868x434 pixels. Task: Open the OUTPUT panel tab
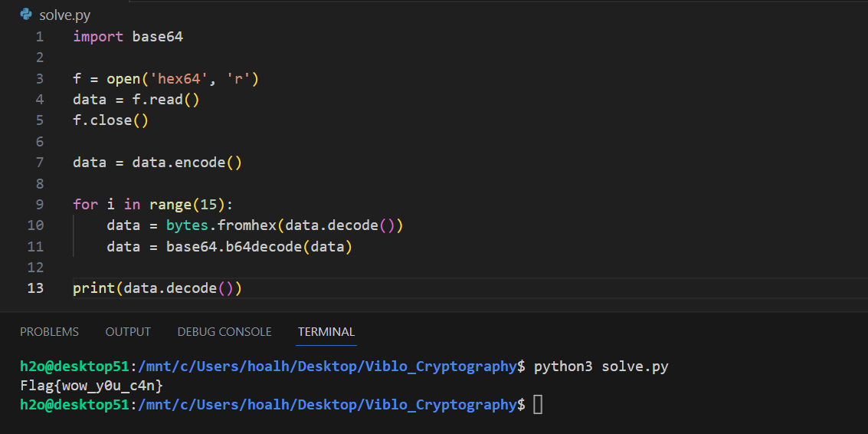(x=128, y=332)
